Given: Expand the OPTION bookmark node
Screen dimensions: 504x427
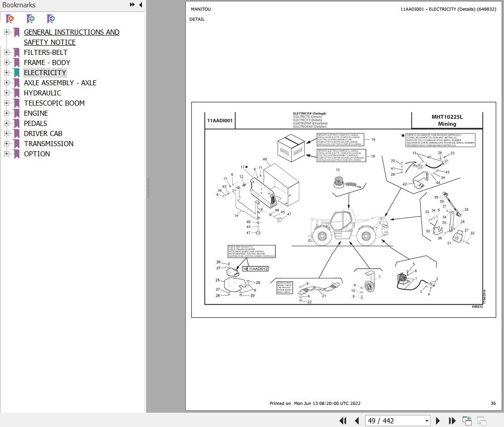Looking at the screenshot, I should point(6,154).
